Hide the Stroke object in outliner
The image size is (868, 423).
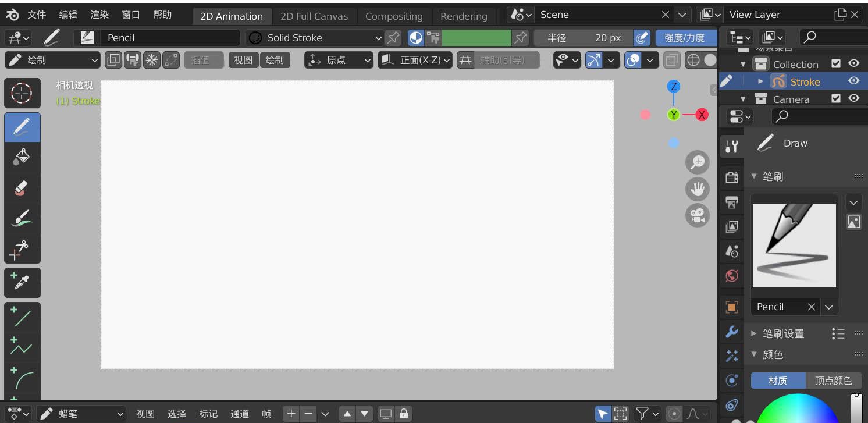coord(853,81)
